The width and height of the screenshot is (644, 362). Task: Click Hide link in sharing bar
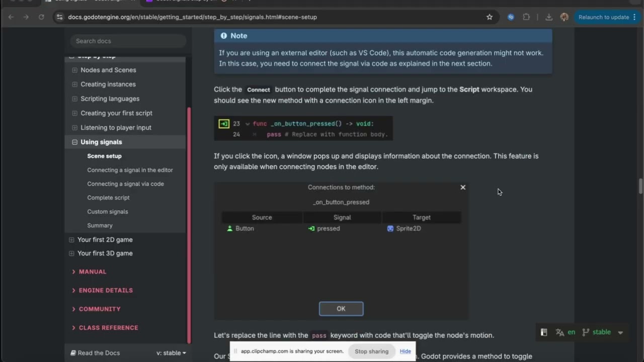pos(406,351)
